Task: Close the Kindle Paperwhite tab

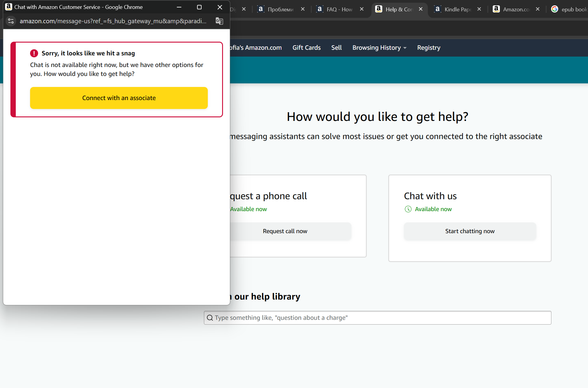Action: click(479, 9)
